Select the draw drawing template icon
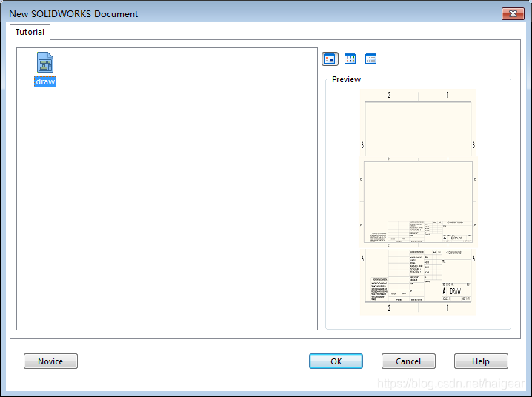Viewport: 532px width, 397px height. 45,62
